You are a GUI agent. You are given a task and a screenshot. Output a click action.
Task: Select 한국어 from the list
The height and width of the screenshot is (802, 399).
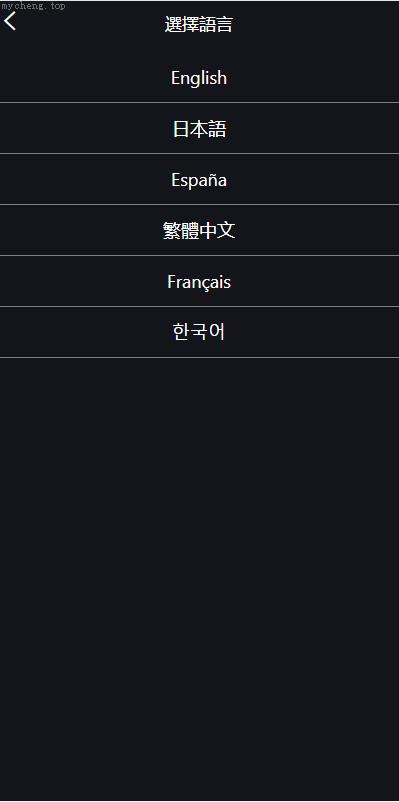(x=200, y=332)
